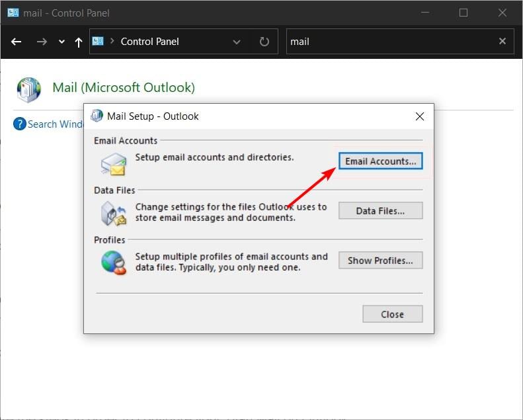
Task: Select the Data Files section heading
Action: tap(114, 190)
